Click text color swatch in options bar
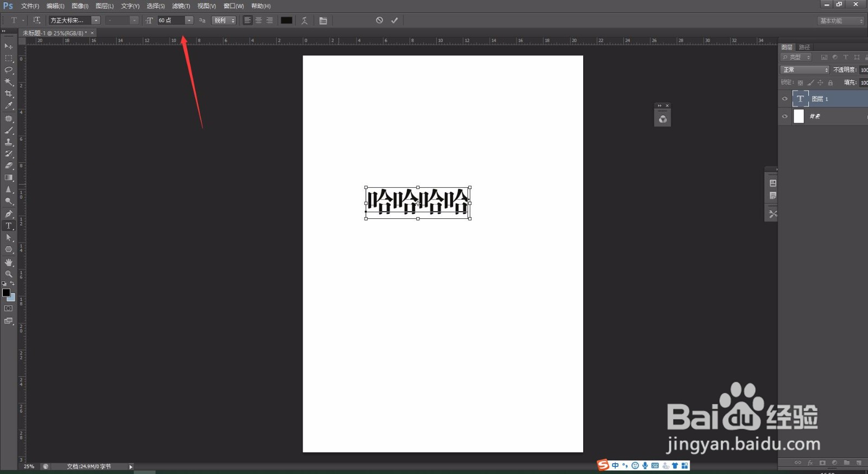868x474 pixels. tap(286, 20)
